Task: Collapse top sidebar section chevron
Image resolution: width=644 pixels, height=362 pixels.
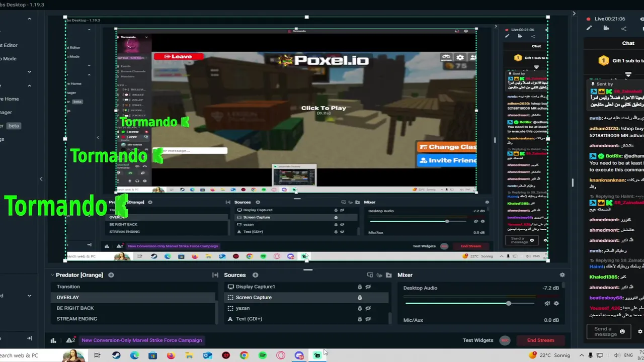Action: (29, 19)
